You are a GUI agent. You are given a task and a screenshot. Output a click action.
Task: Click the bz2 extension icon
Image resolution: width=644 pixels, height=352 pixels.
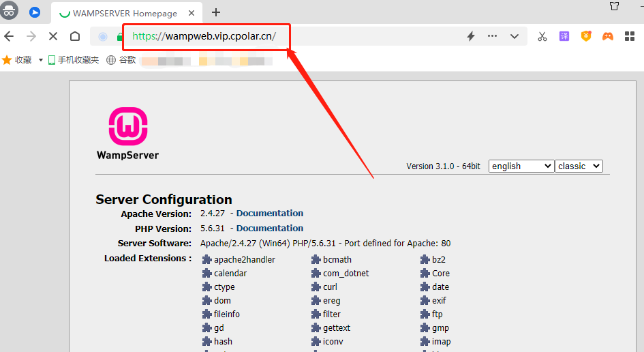[x=425, y=259]
